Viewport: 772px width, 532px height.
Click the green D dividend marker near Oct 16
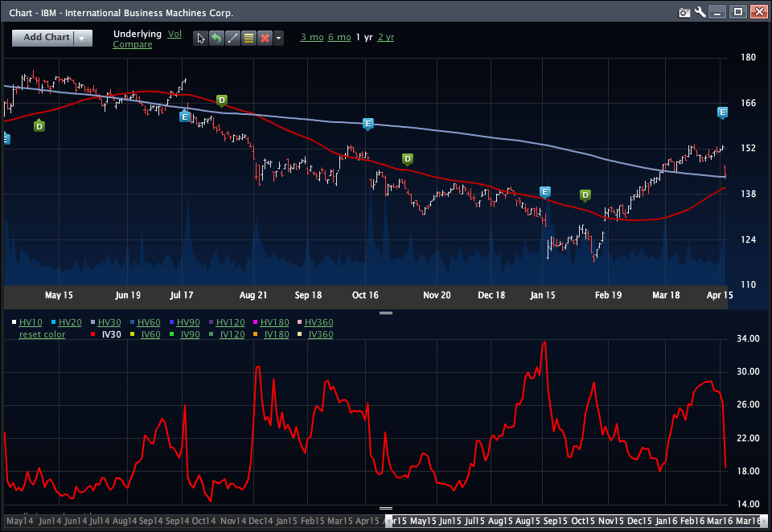tap(408, 158)
